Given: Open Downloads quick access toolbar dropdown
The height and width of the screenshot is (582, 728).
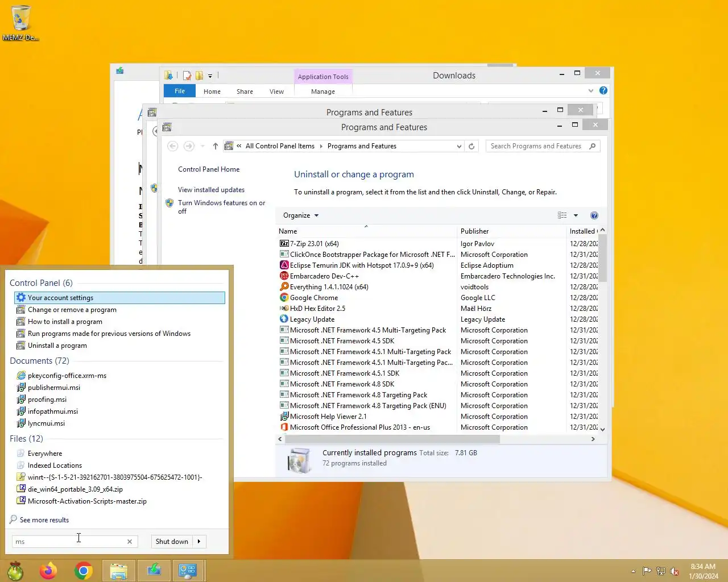Looking at the screenshot, I should [210, 76].
